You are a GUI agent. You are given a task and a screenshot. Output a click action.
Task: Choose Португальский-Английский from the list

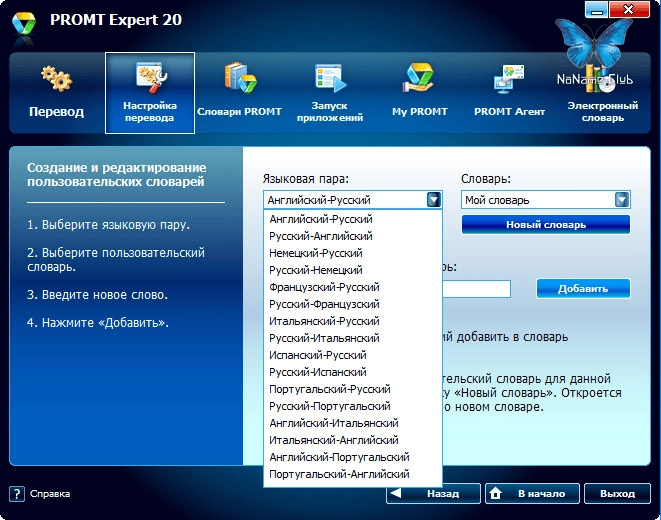coord(353,474)
